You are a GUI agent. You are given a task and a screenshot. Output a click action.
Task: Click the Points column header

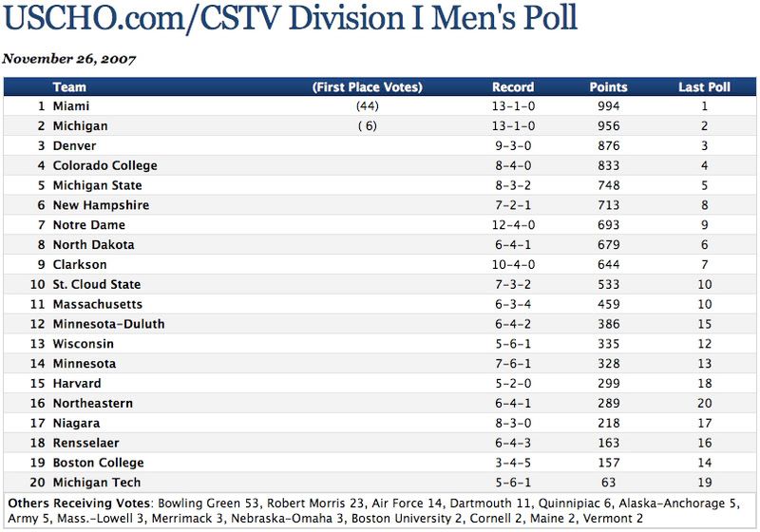pos(609,87)
